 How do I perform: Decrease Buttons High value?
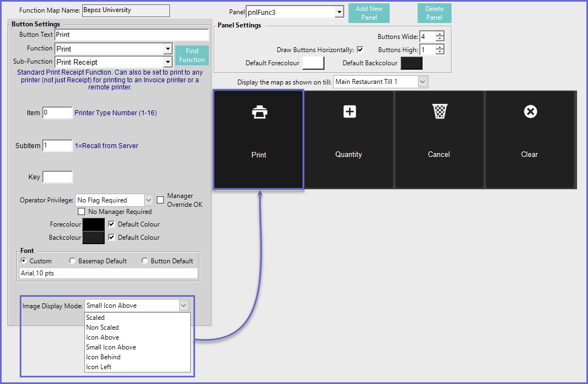pos(440,52)
